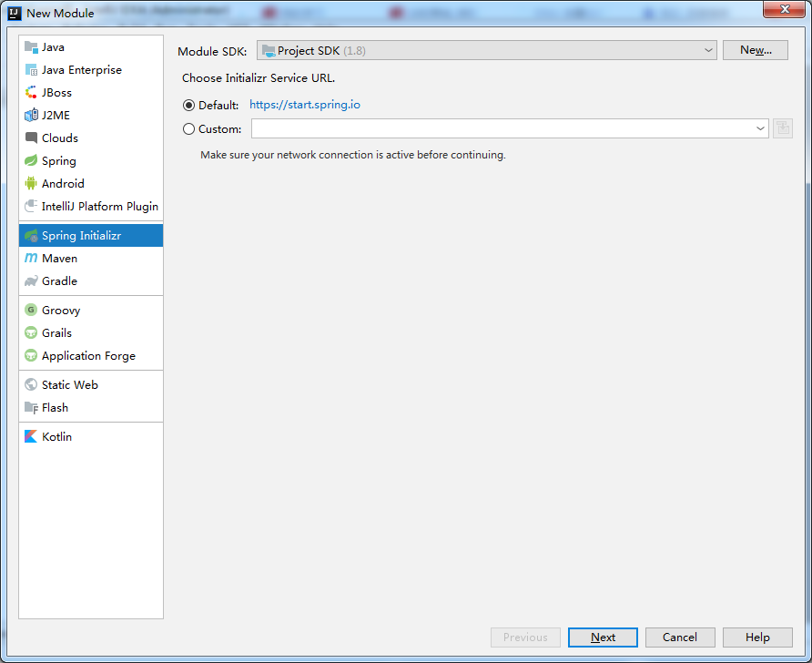Viewport: 812px width, 663px height.
Task: Select the 'Application Forge' label
Action: (x=88, y=356)
